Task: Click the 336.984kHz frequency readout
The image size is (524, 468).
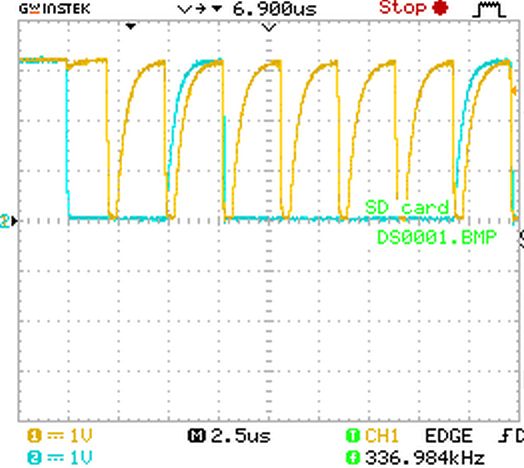Action: coord(425,457)
